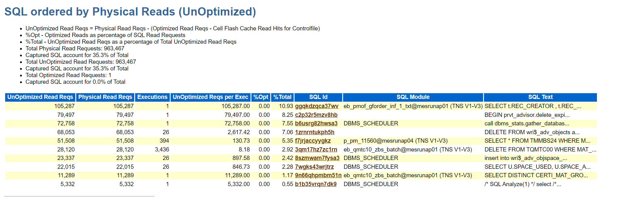Open SQL Id 1zrnrntukph5h details
The image size is (644, 197).
pyautogui.click(x=315, y=132)
